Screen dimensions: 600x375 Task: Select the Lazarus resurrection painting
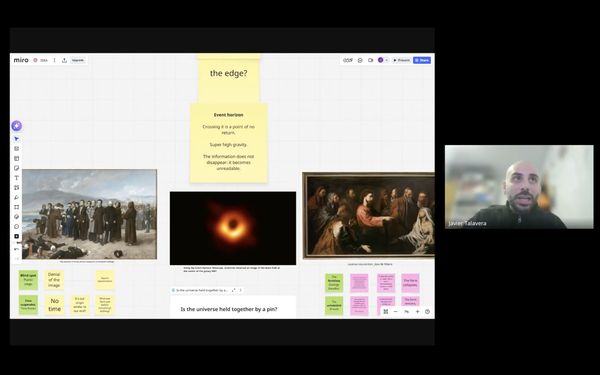pos(368,215)
